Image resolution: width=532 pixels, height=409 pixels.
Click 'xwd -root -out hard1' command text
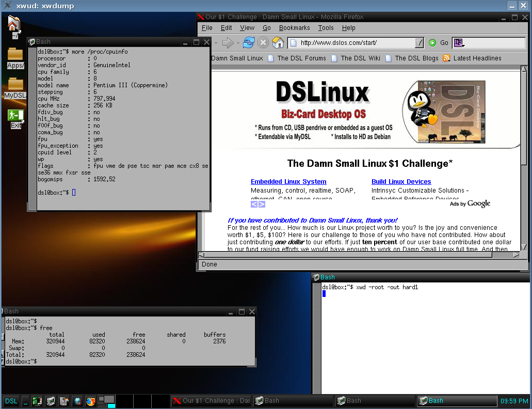[x=387, y=287]
